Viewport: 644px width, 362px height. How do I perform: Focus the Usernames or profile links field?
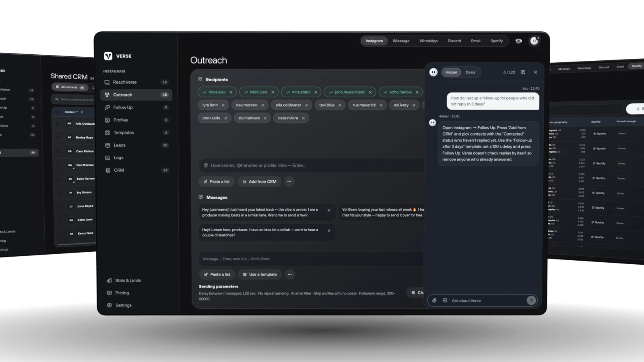pos(312,165)
